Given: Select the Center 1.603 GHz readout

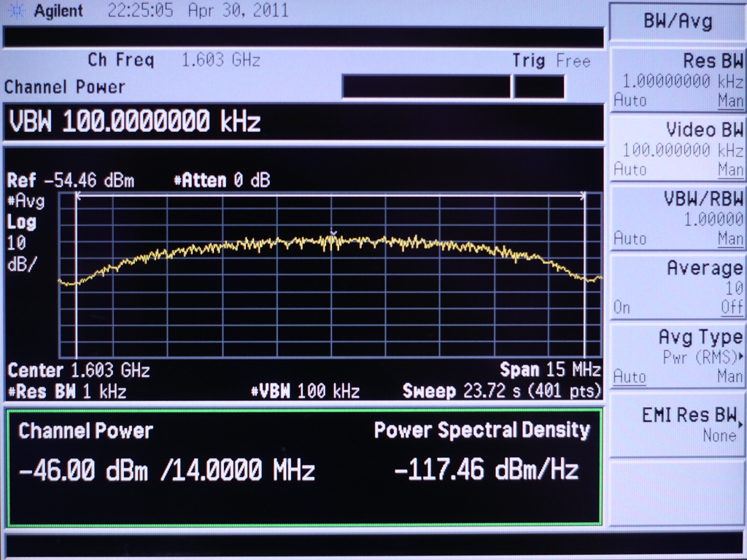Looking at the screenshot, I should point(79,370).
